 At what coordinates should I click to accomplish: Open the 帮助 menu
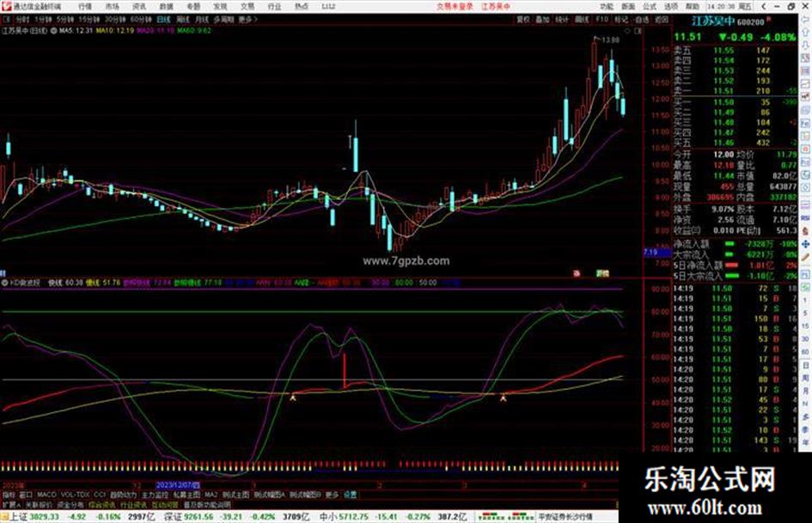pyautogui.click(x=693, y=6)
